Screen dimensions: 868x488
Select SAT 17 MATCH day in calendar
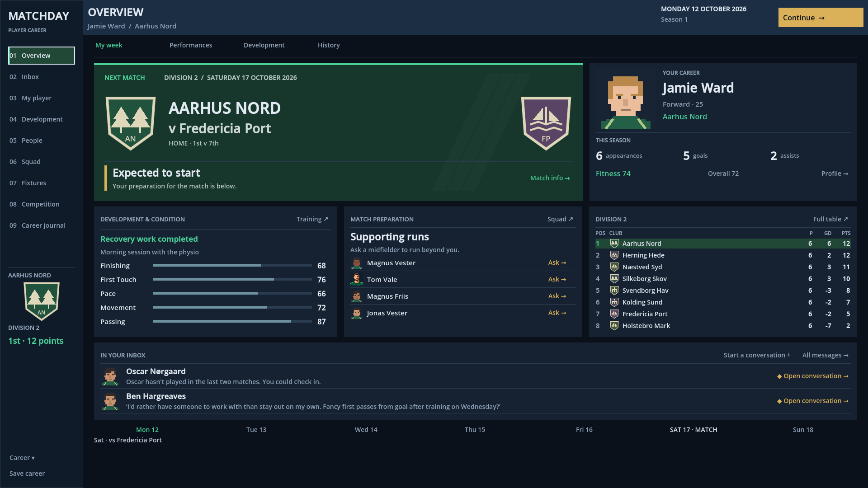[693, 430]
